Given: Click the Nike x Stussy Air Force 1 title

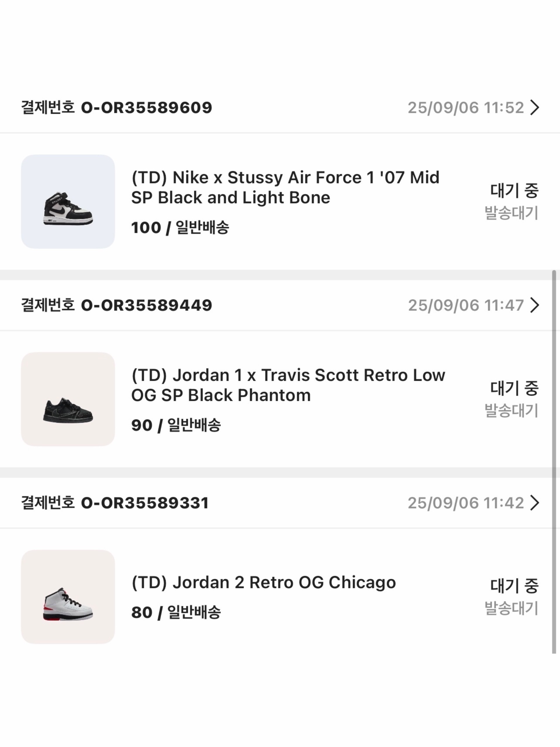Looking at the screenshot, I should click(285, 187).
